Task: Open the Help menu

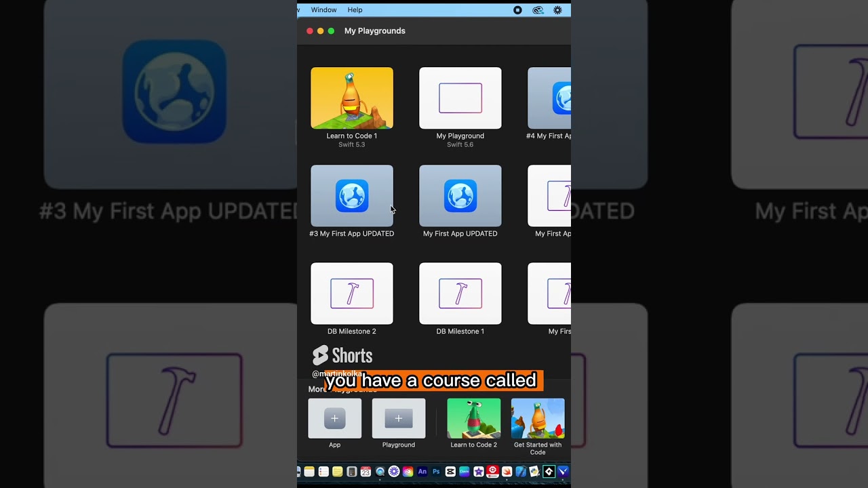Action: (355, 10)
